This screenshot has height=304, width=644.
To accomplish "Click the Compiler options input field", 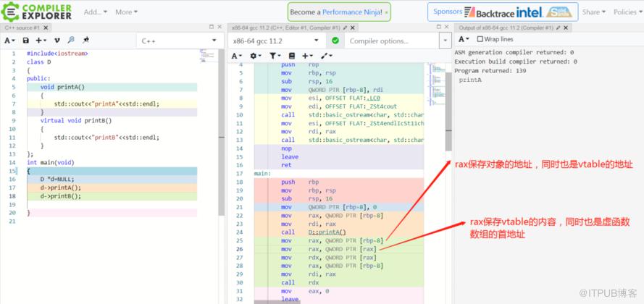I will tap(390, 41).
